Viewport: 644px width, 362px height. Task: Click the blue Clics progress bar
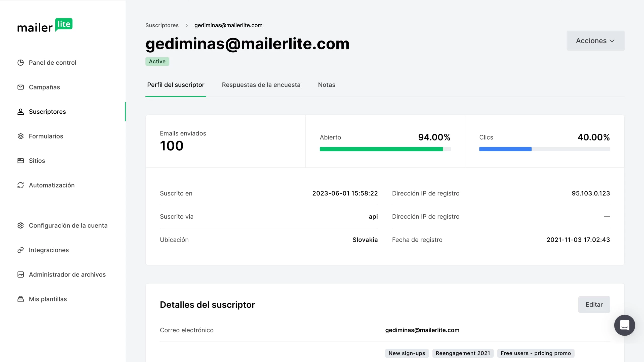pyautogui.click(x=505, y=149)
